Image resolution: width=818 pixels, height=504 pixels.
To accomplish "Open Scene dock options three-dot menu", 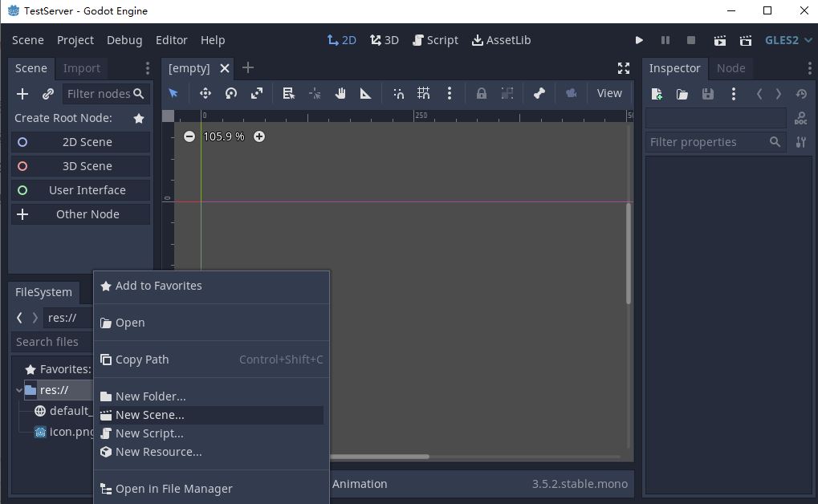I will (148, 68).
